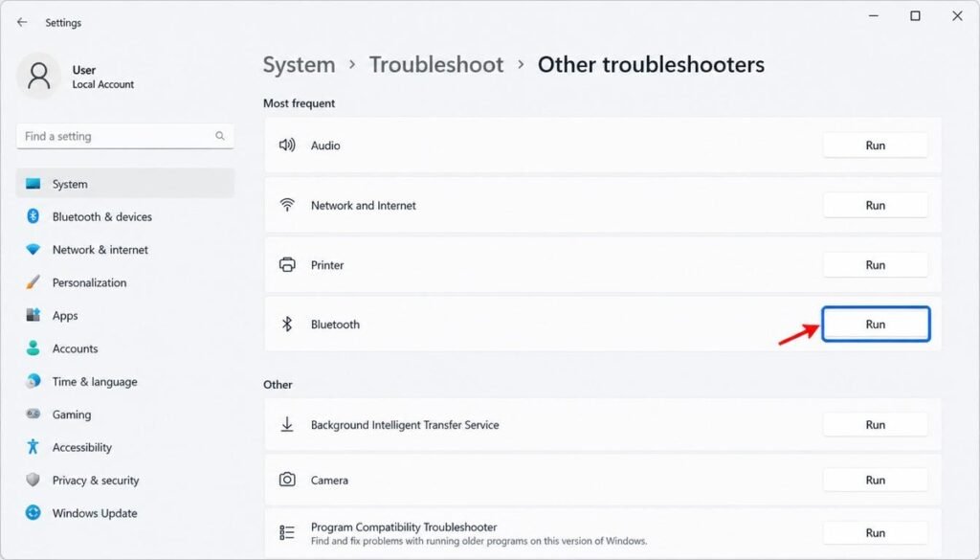
Task: Click the 'Audio' row label
Action: 325,145
